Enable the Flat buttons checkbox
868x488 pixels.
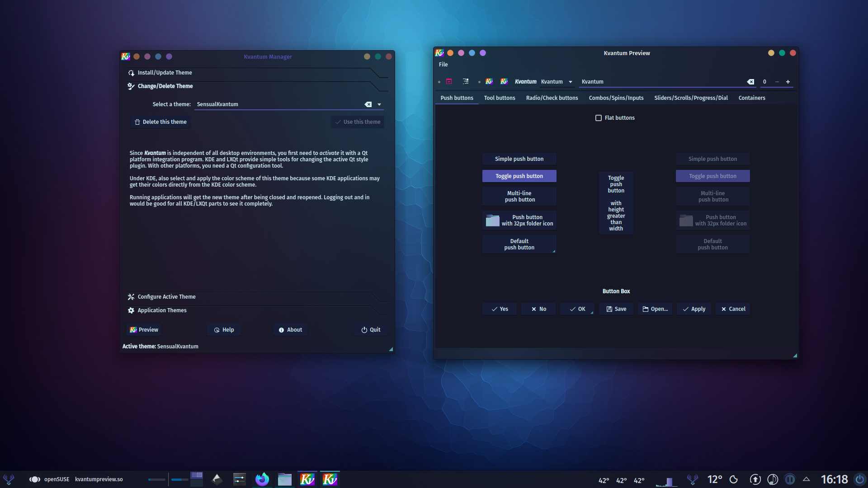599,118
